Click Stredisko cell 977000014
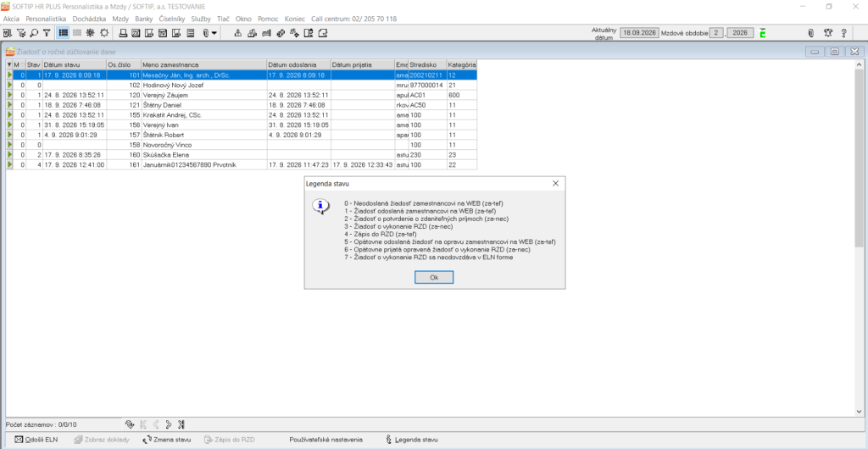 pos(427,86)
